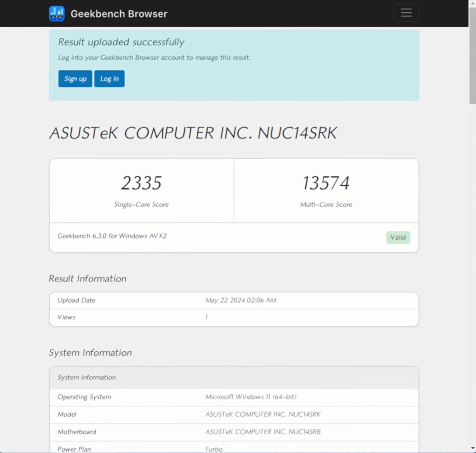
Task: Select the Model value NUC14SRK
Action: coord(263,414)
